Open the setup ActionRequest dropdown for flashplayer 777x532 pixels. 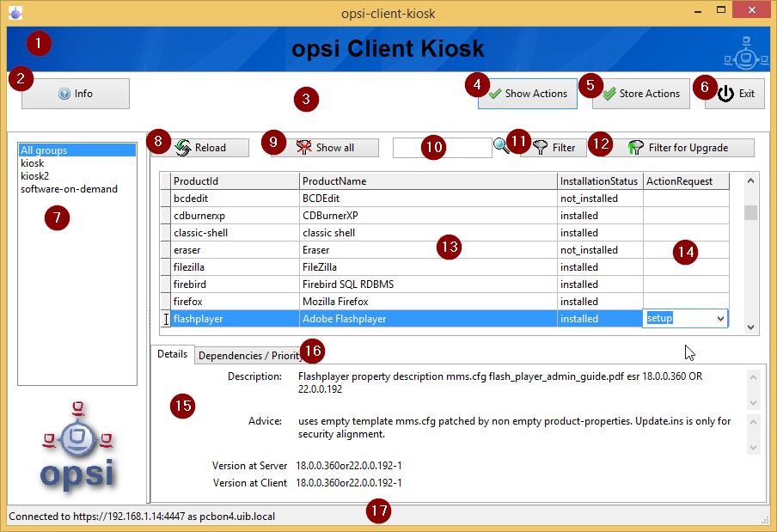coord(720,319)
